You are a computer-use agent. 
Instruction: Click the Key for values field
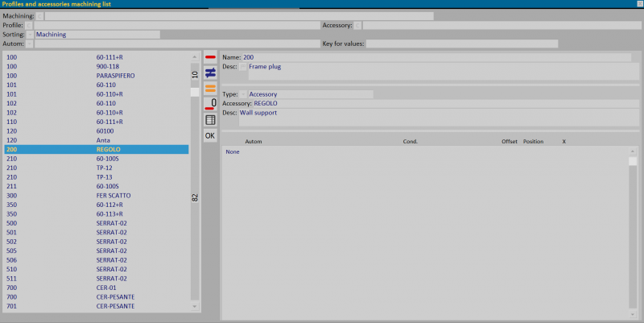pyautogui.click(x=461, y=43)
